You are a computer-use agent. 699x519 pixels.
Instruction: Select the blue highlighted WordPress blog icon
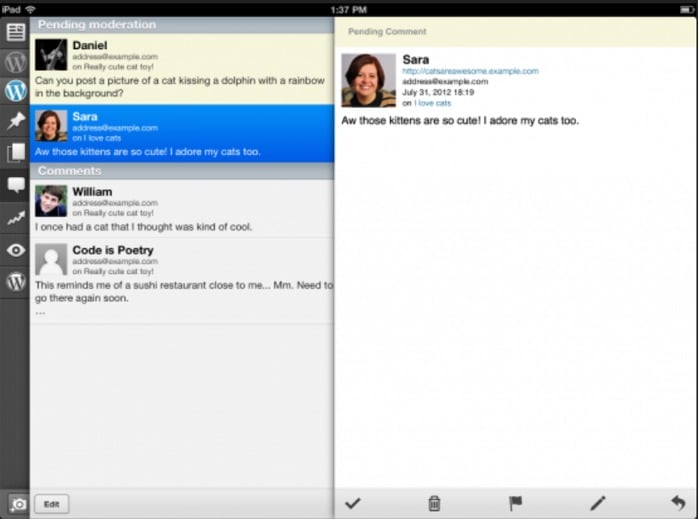point(16,91)
